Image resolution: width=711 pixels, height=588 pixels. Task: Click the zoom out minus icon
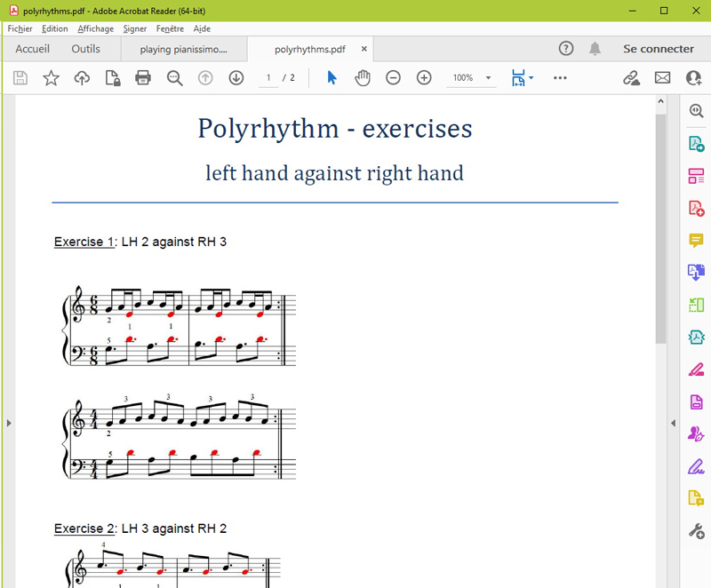[x=393, y=78]
